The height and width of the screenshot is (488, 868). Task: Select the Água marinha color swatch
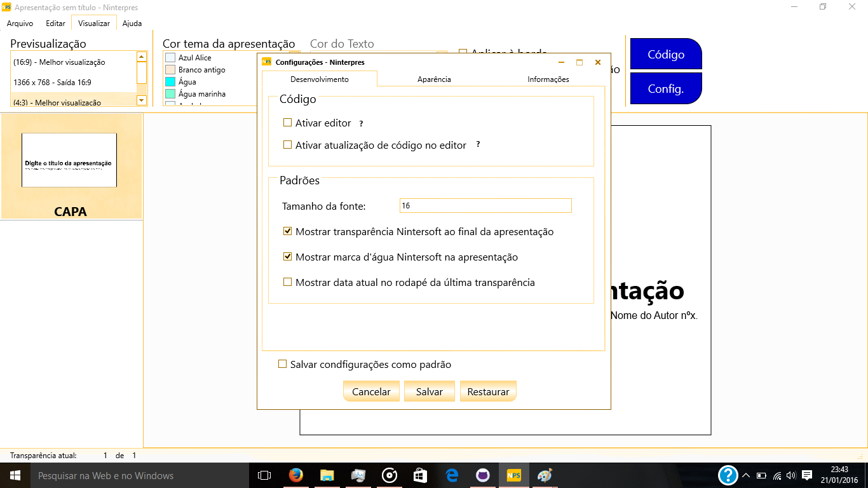point(170,94)
